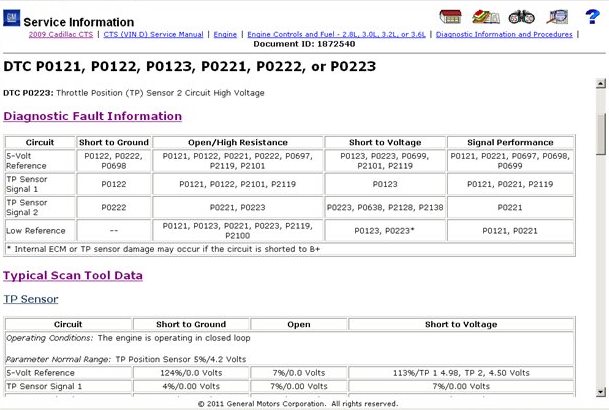Click the '4%/0.00 Volts' cell

pos(191,386)
